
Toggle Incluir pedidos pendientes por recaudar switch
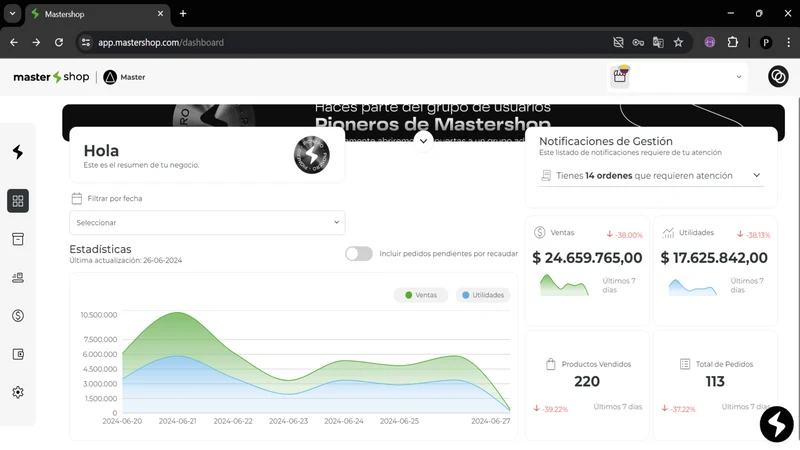[359, 254]
